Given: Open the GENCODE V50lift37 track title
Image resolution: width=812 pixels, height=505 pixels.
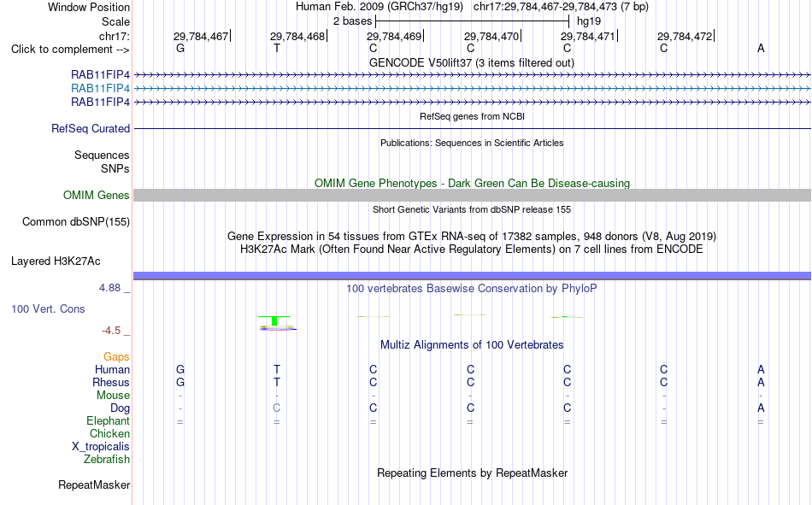Looking at the screenshot, I should click(472, 62).
